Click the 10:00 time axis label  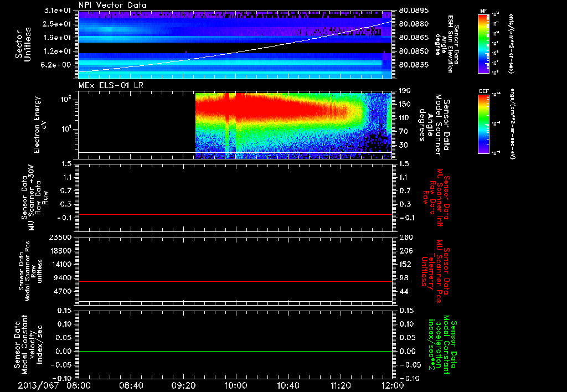[236, 385]
